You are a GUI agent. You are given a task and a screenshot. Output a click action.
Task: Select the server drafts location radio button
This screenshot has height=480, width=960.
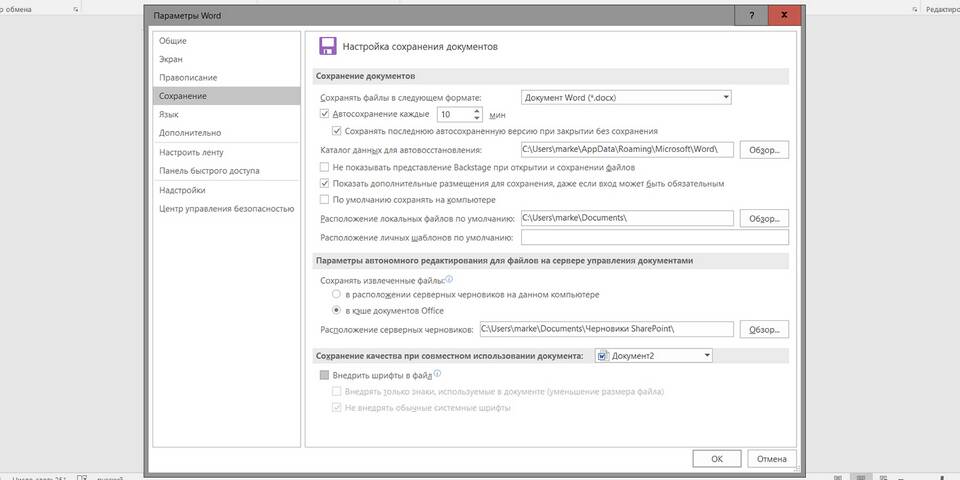point(336,294)
